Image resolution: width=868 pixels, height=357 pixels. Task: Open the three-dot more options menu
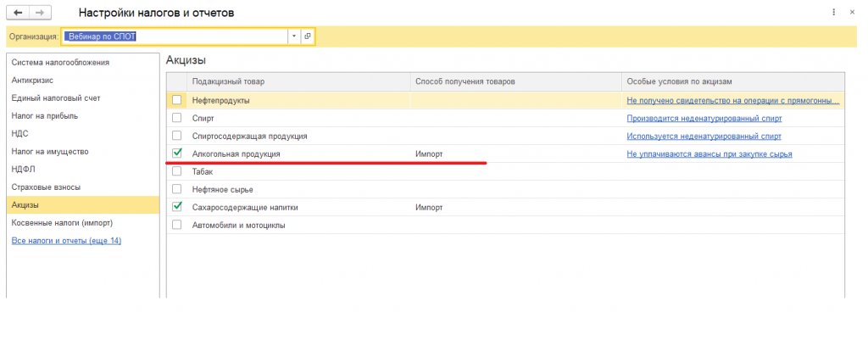point(834,12)
